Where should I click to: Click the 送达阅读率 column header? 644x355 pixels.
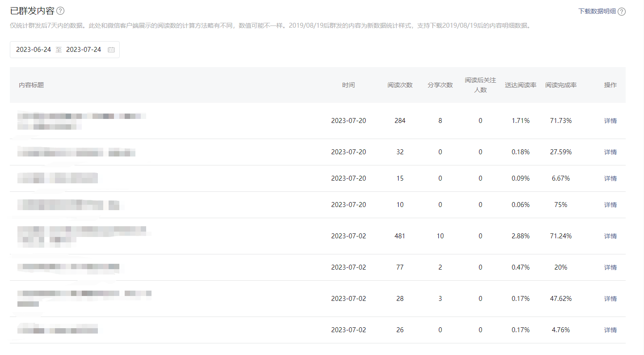click(x=520, y=85)
